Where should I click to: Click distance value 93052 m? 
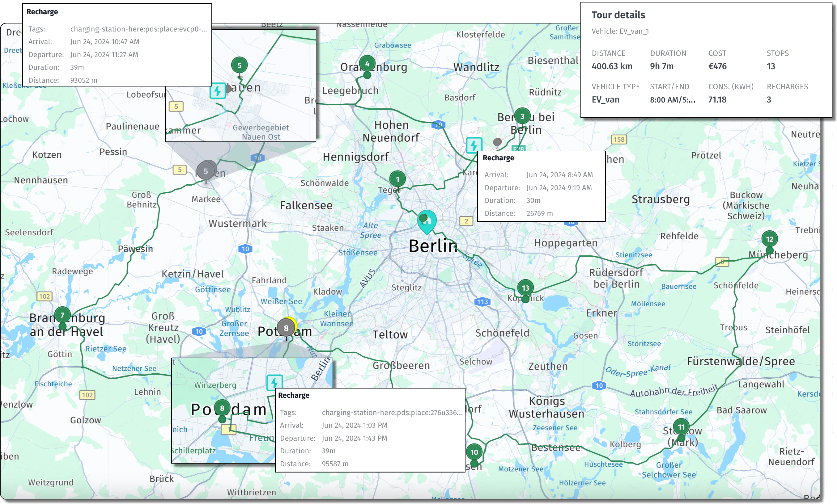point(83,80)
